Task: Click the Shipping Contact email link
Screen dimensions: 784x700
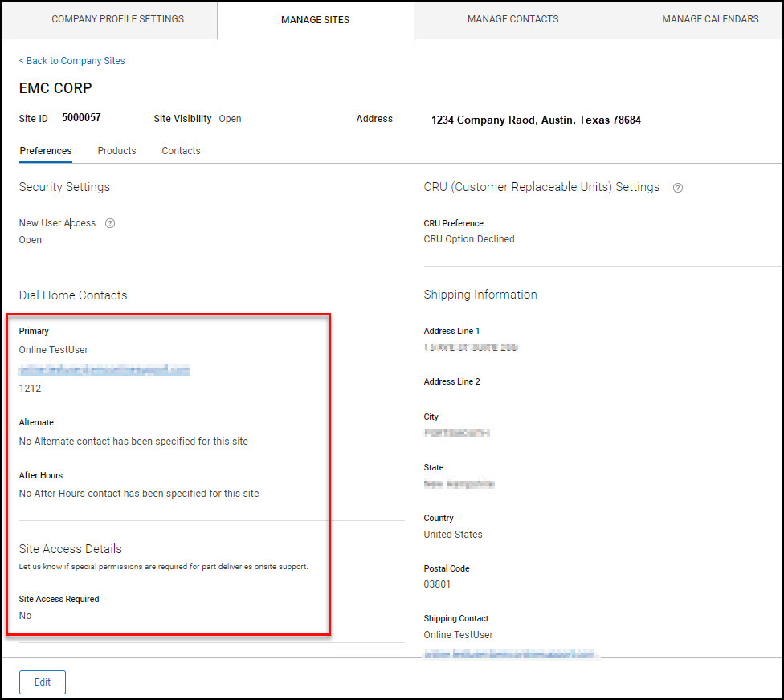Action: tap(510, 654)
